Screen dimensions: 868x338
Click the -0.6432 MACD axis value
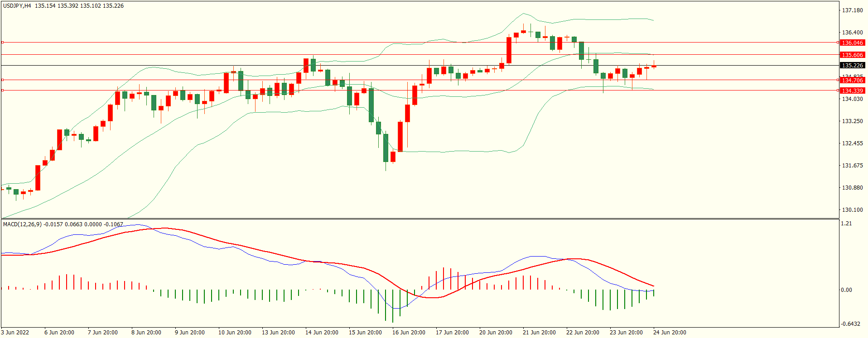coord(850,324)
